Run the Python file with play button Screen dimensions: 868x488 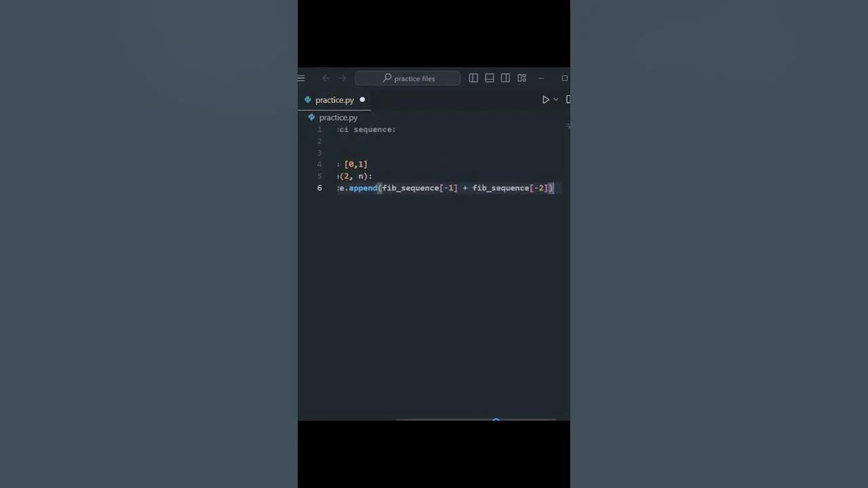click(x=545, y=100)
